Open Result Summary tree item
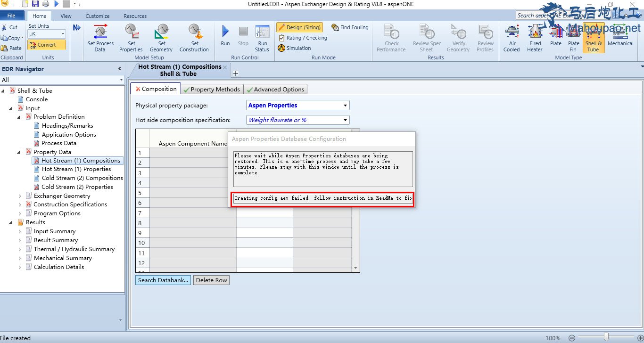This screenshot has height=343, width=644. 56,240
